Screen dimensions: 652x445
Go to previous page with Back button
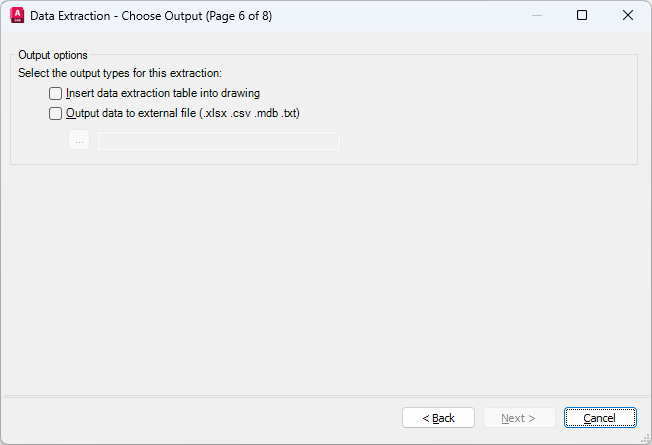(438, 417)
